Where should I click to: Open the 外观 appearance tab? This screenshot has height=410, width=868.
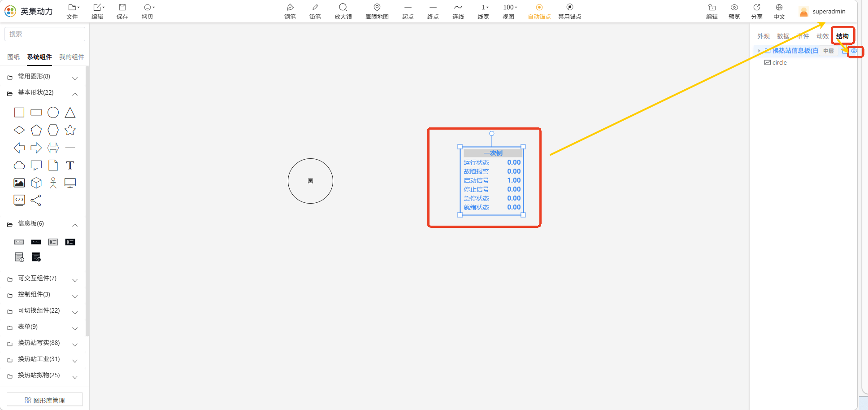click(x=764, y=36)
